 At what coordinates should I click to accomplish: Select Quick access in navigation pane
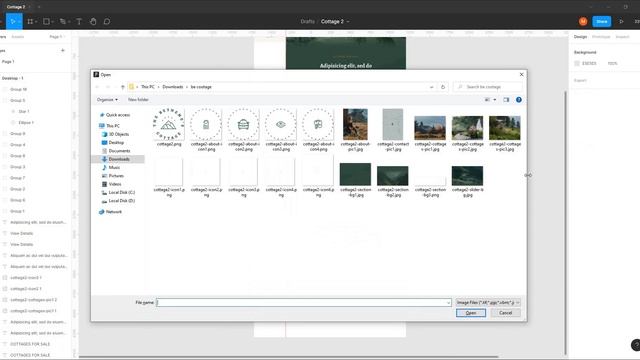(118, 115)
